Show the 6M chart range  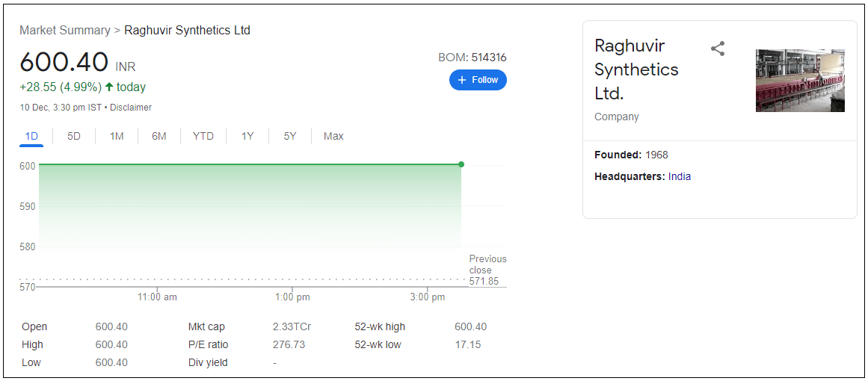coord(159,136)
